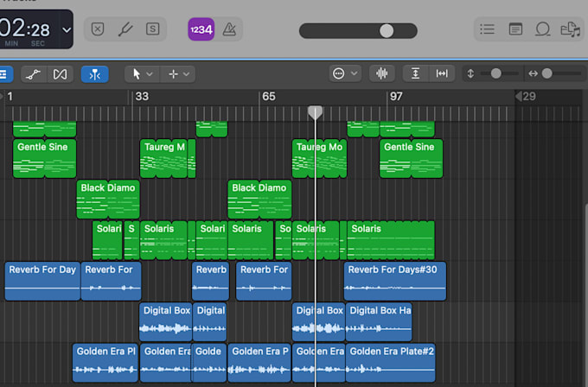The width and height of the screenshot is (588, 387).
Task: Select the Taureg M region near bar 33
Action: point(163,158)
